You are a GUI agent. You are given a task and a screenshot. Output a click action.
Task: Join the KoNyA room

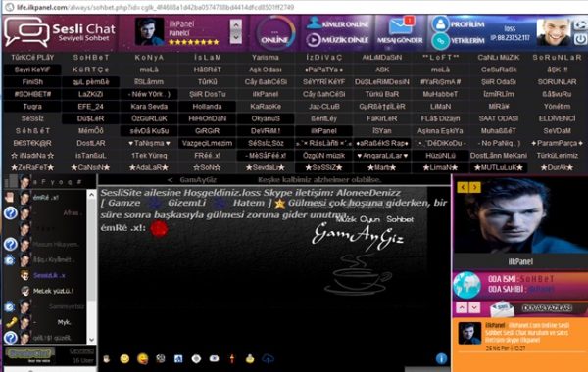149,58
